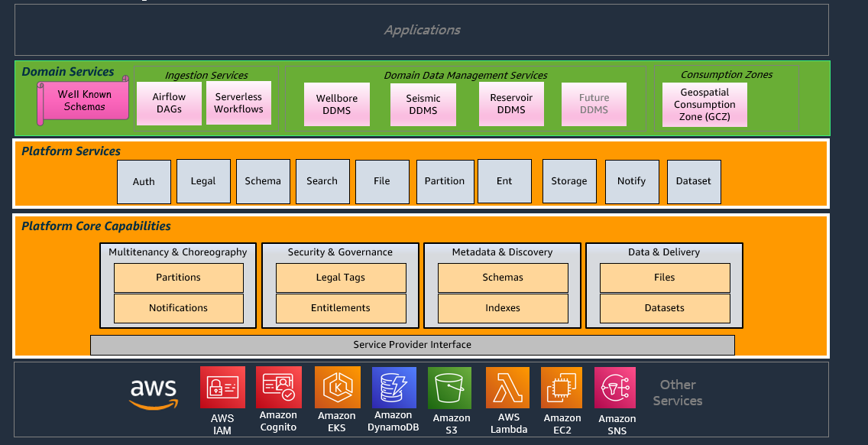
Task: Select the Amazon S3 bucket icon
Action: pos(449,388)
